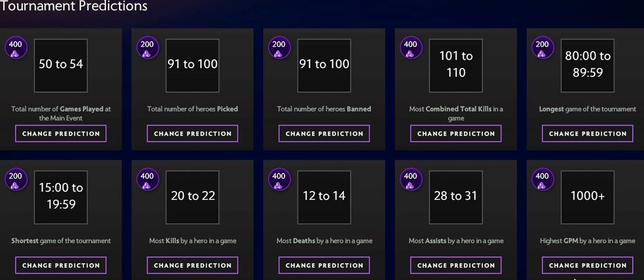Viewport: 644px width, 280px height.
Task: Change prediction for Most Deaths by a hero
Action: click(x=324, y=265)
